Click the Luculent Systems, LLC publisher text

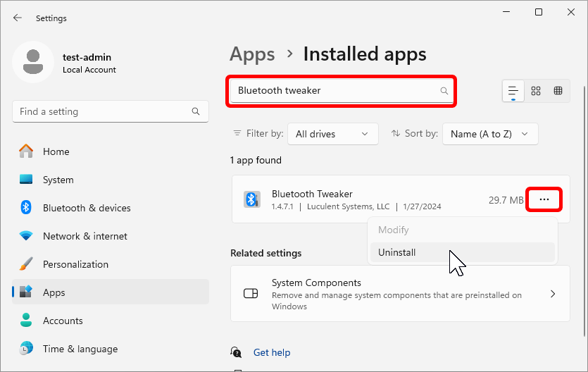click(348, 206)
